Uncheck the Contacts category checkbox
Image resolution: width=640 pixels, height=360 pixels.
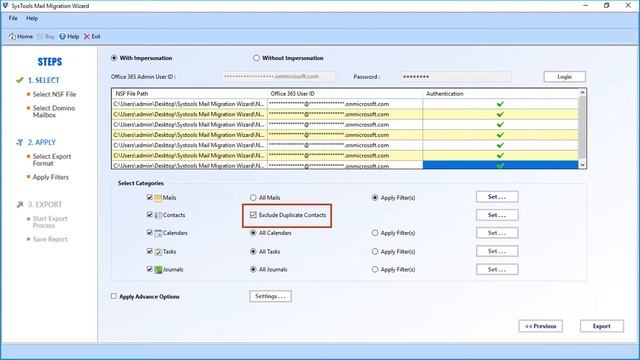click(149, 215)
